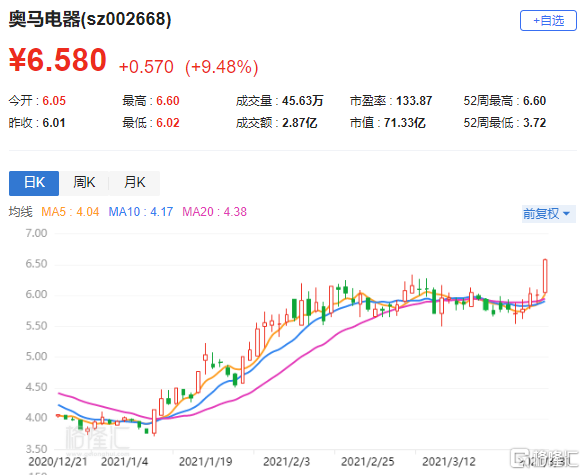Click the 最高 high value 6.60
This screenshot has width=585, height=475.
click(168, 101)
